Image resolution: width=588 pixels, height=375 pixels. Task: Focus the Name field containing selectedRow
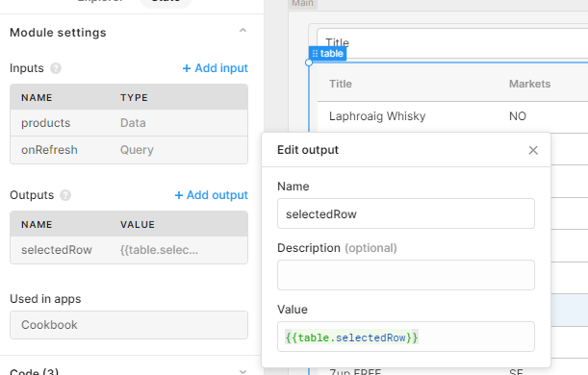point(406,213)
